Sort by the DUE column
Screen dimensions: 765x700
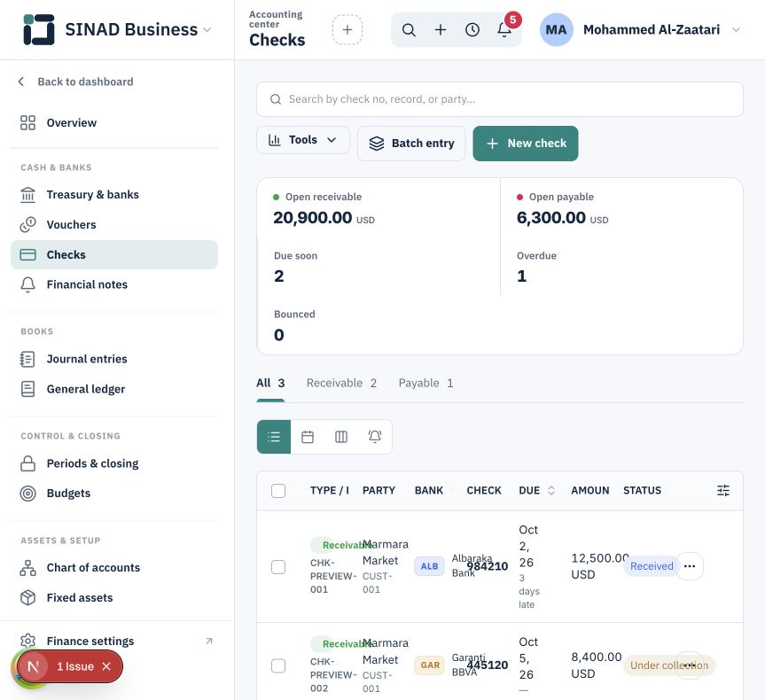537,490
